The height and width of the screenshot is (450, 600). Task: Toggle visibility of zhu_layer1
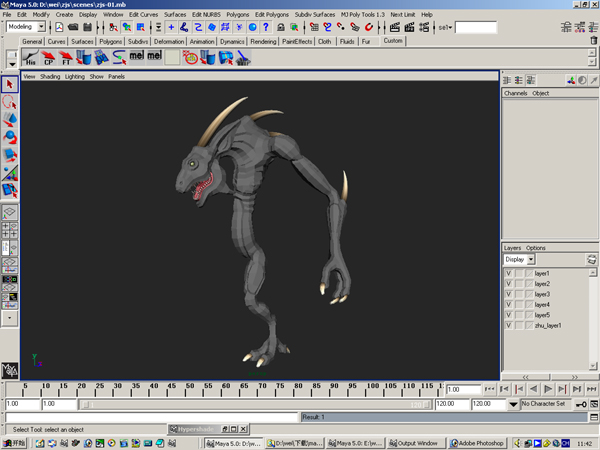coord(509,325)
